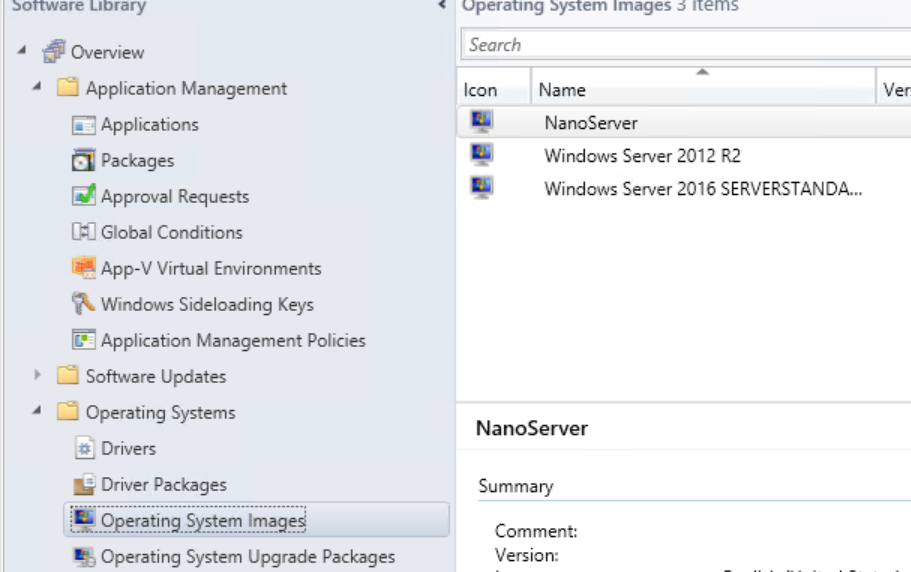This screenshot has width=911, height=572.
Task: Click the Summary section header
Action: [x=516, y=486]
